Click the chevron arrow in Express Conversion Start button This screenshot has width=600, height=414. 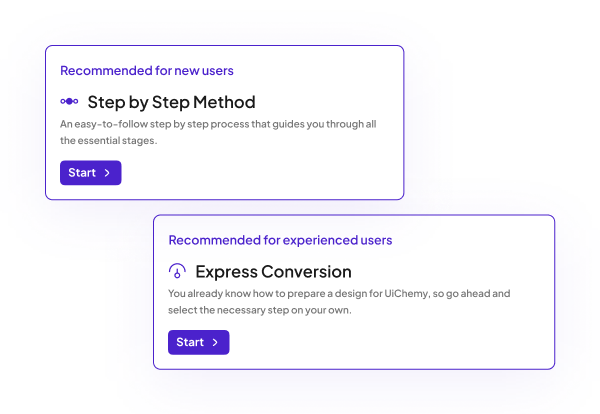pyautogui.click(x=215, y=342)
